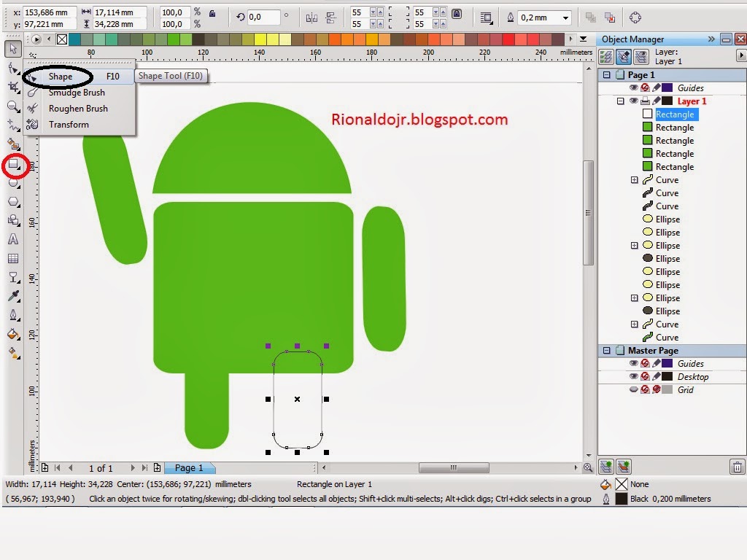Select the Text tool
The height and width of the screenshot is (560, 747).
coord(13,239)
